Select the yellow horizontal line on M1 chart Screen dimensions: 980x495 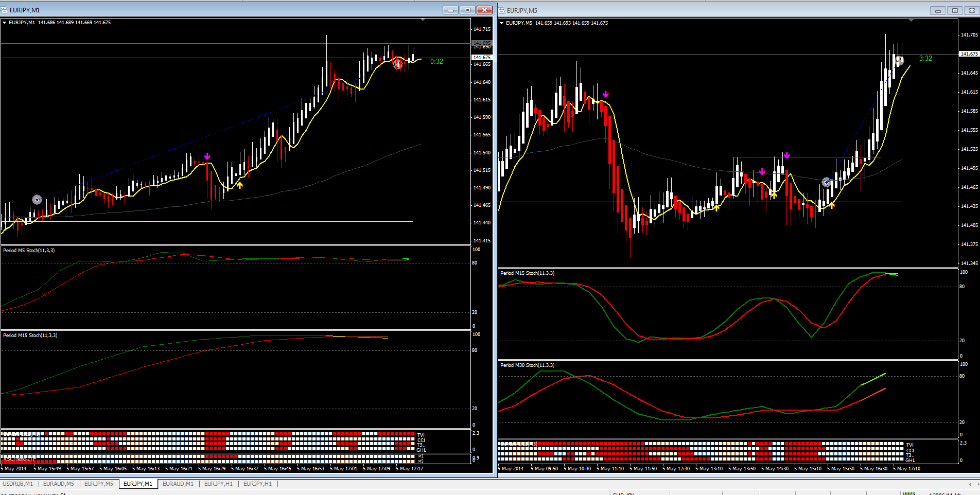206,222
